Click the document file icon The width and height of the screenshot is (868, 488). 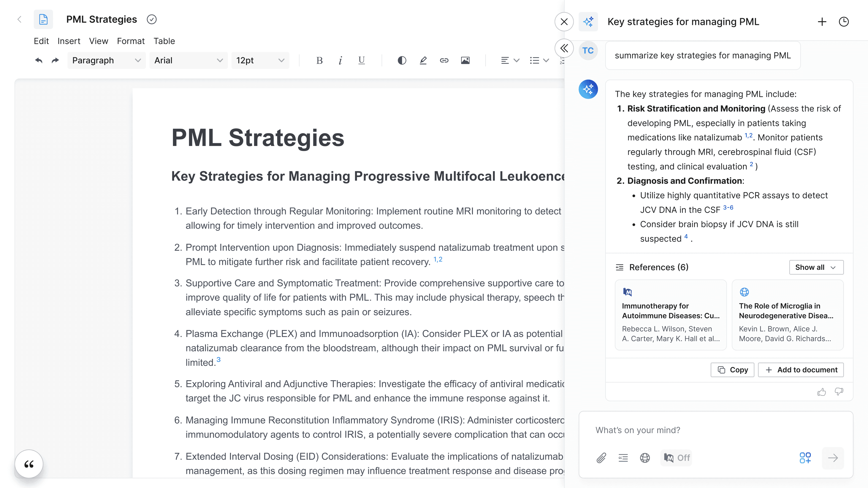click(x=43, y=19)
